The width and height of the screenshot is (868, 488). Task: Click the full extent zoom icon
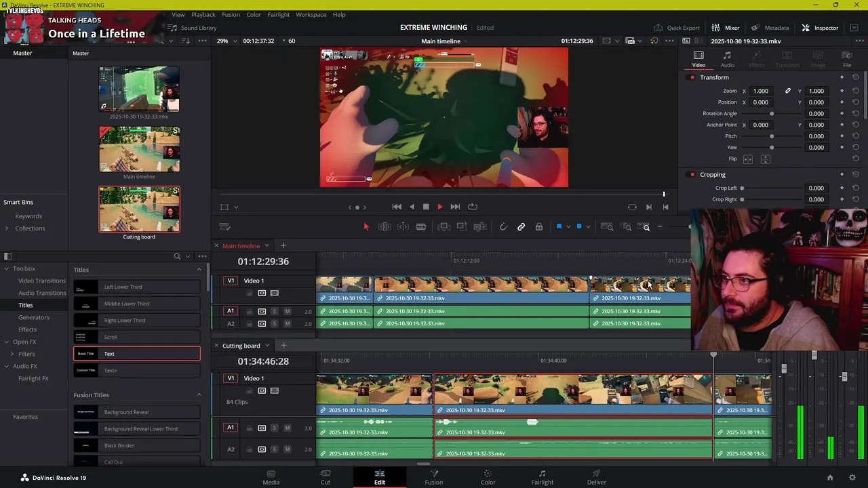608,227
